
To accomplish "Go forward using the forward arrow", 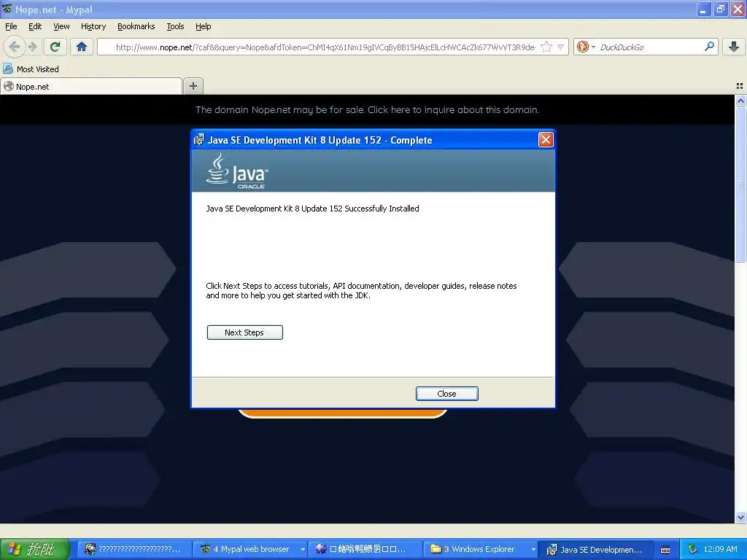I will 33,47.
